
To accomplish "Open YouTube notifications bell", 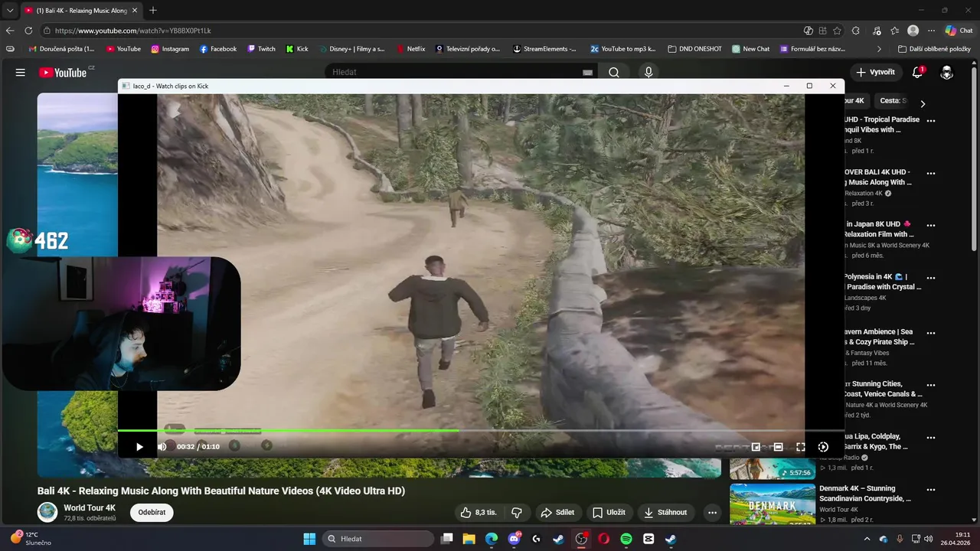I will click(917, 72).
